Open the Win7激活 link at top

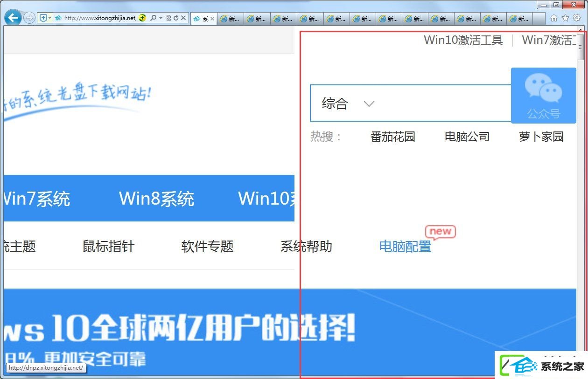click(x=549, y=40)
